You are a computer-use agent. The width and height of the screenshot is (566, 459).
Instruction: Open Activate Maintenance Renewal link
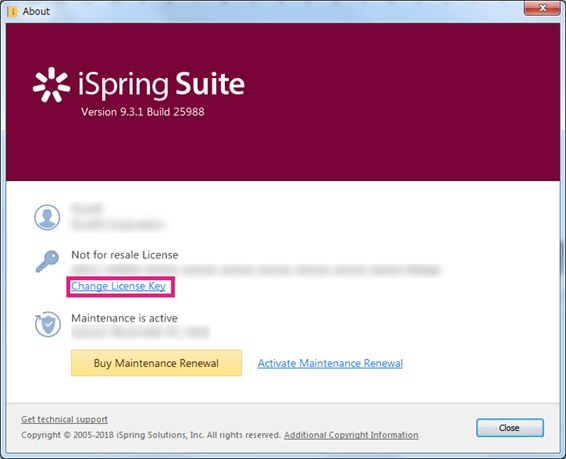coord(330,363)
